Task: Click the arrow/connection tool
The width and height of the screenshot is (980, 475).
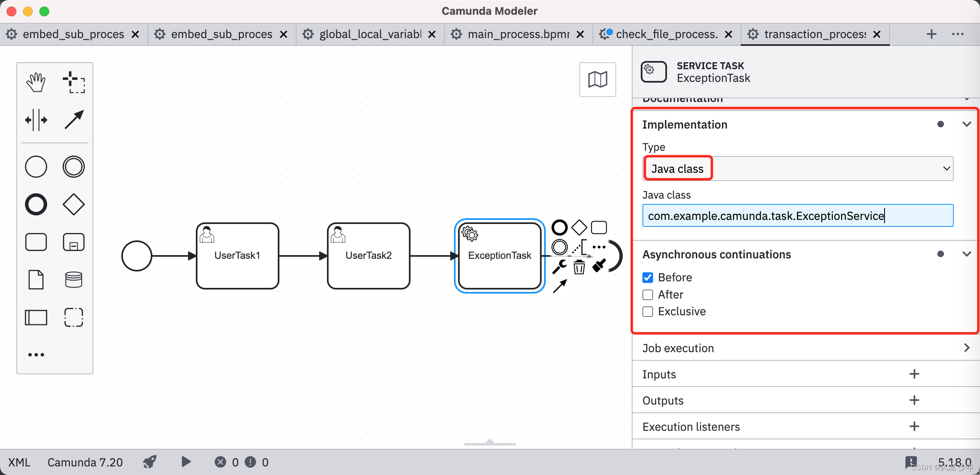Action: (x=74, y=120)
